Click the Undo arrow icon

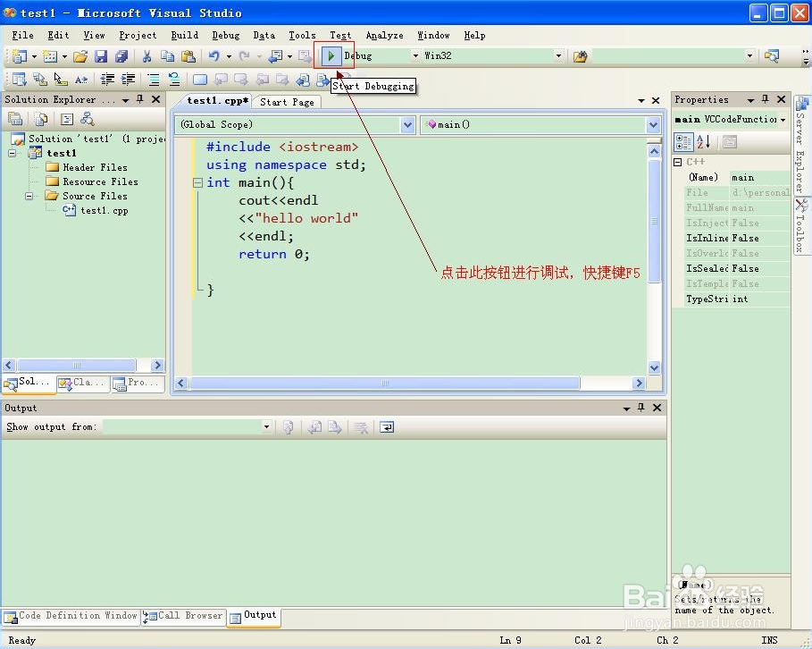(214, 56)
